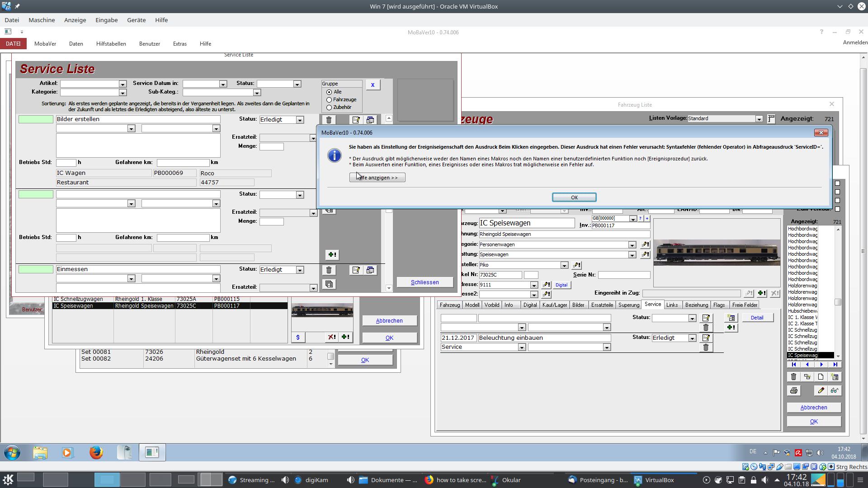
Task: Select the 'Fahrzeuge' group radio button
Action: (329, 100)
